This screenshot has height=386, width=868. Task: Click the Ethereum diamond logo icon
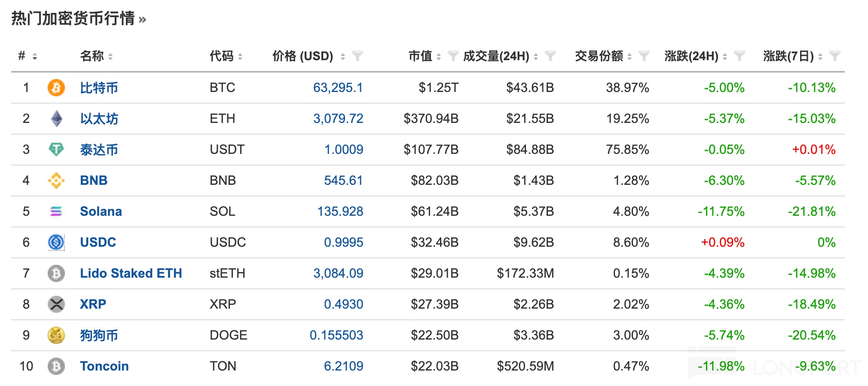point(56,119)
